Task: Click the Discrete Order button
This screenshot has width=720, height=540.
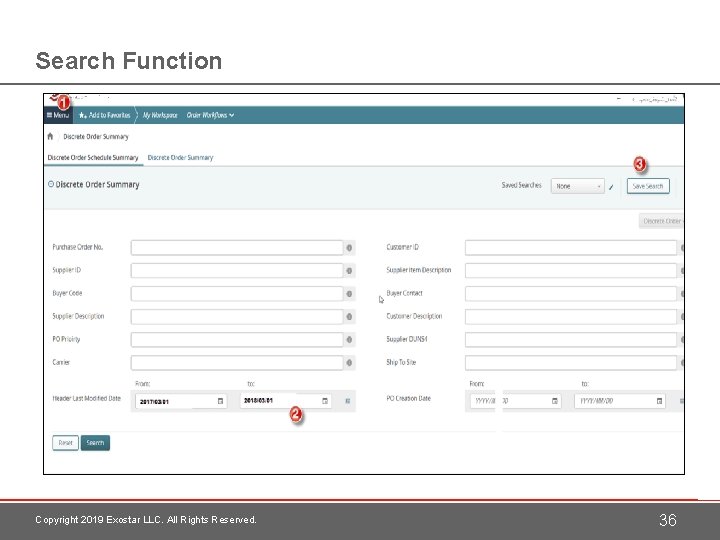Action: (x=661, y=221)
